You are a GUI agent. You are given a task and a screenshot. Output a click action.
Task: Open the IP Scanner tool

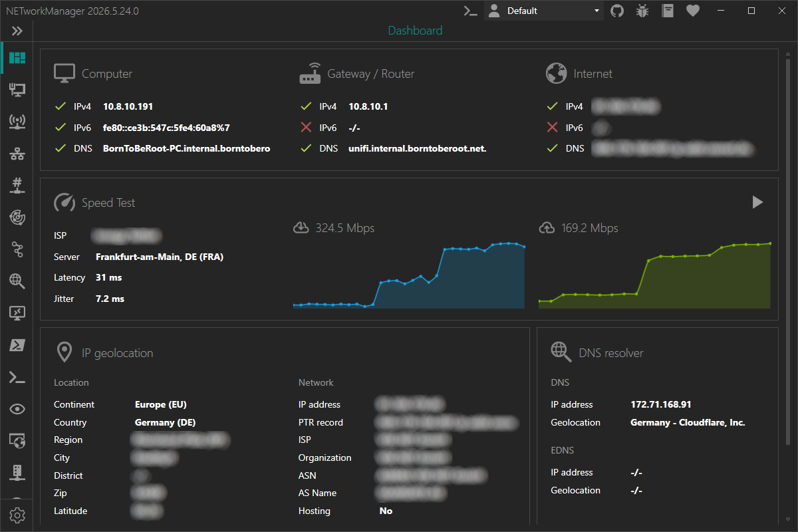[x=17, y=154]
